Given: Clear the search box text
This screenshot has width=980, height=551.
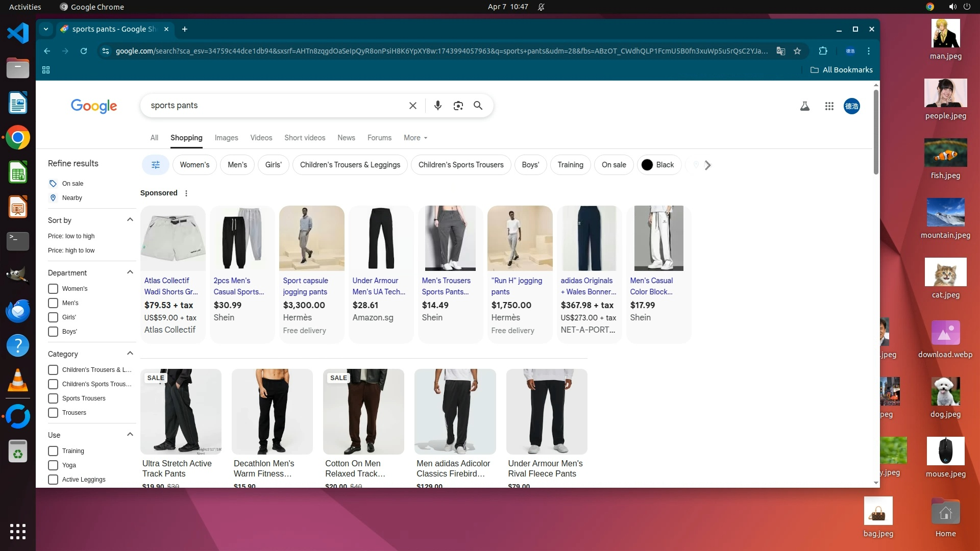Looking at the screenshot, I should pyautogui.click(x=412, y=106).
